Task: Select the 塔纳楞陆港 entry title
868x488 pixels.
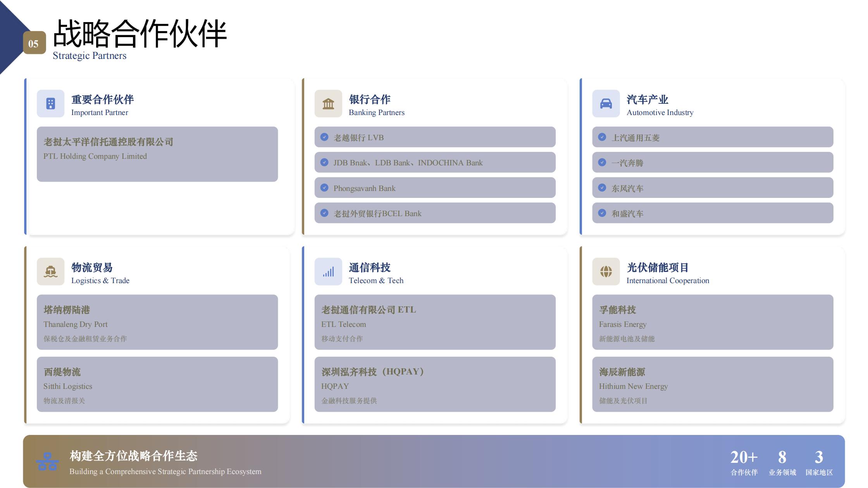Action: click(67, 310)
